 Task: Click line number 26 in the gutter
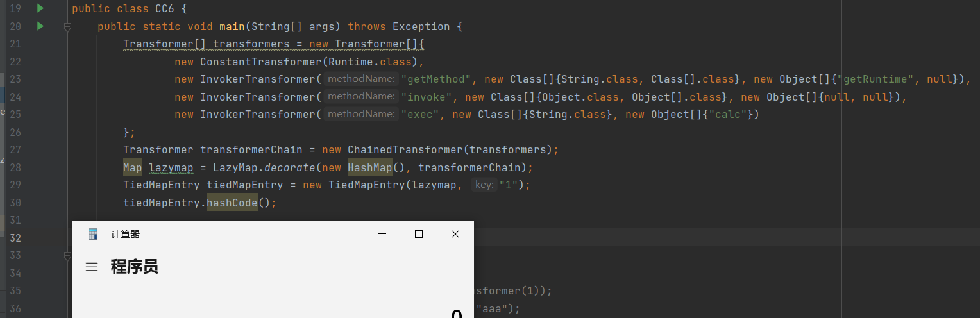pyautogui.click(x=16, y=133)
